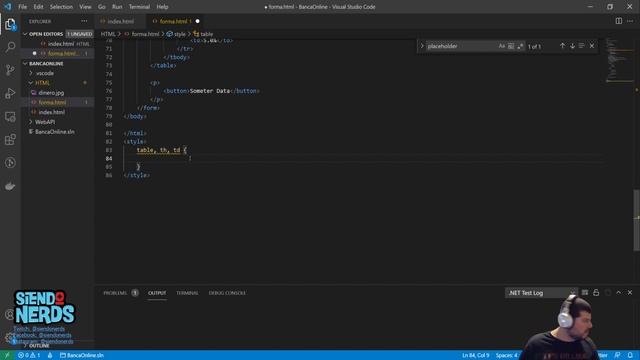The height and width of the screenshot is (360, 640).
Task: Switch to the index.html editor tab
Action: (x=120, y=21)
